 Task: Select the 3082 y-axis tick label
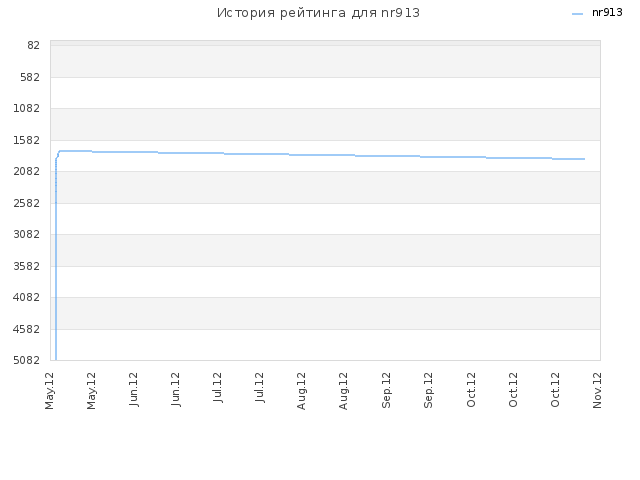pyautogui.click(x=27, y=234)
